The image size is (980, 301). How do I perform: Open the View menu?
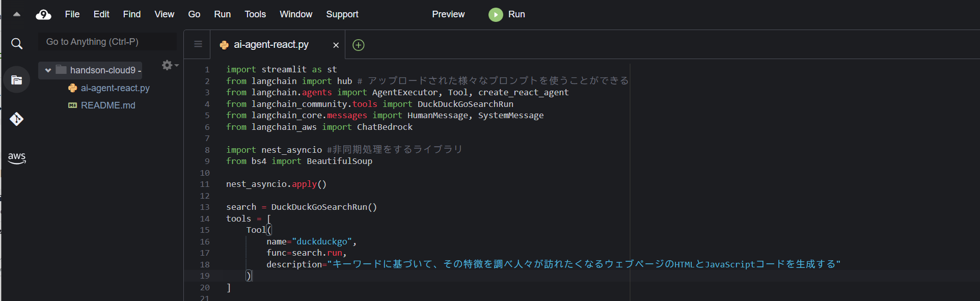click(165, 14)
